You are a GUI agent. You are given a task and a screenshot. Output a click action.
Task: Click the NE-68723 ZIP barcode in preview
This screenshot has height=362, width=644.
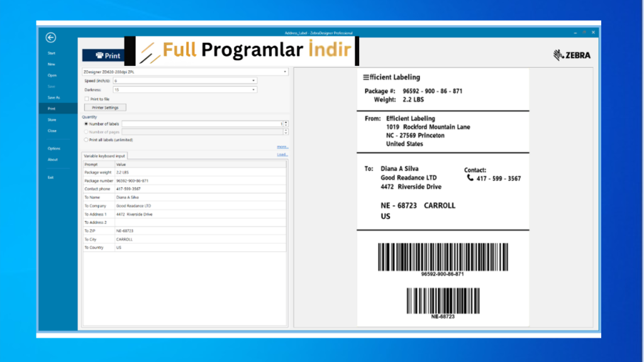pyautogui.click(x=443, y=301)
